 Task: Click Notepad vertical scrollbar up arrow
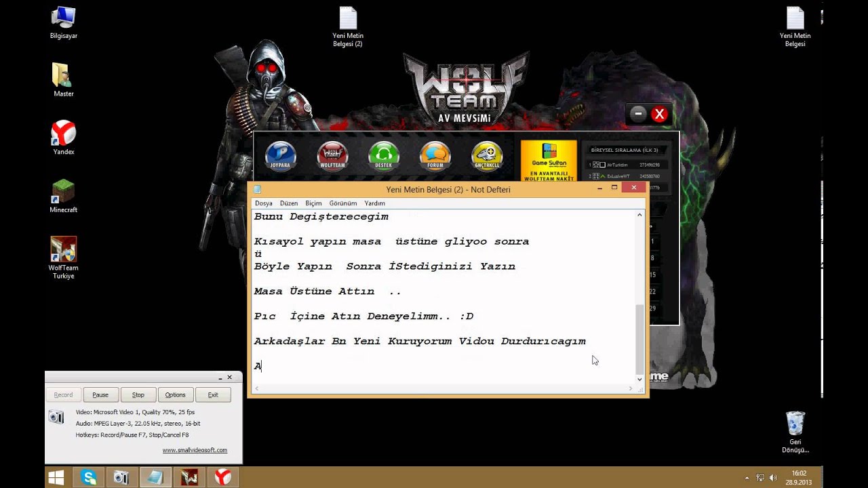pos(639,215)
